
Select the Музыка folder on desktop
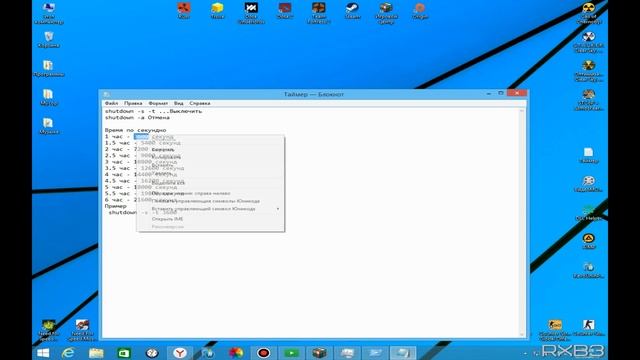coord(49,126)
